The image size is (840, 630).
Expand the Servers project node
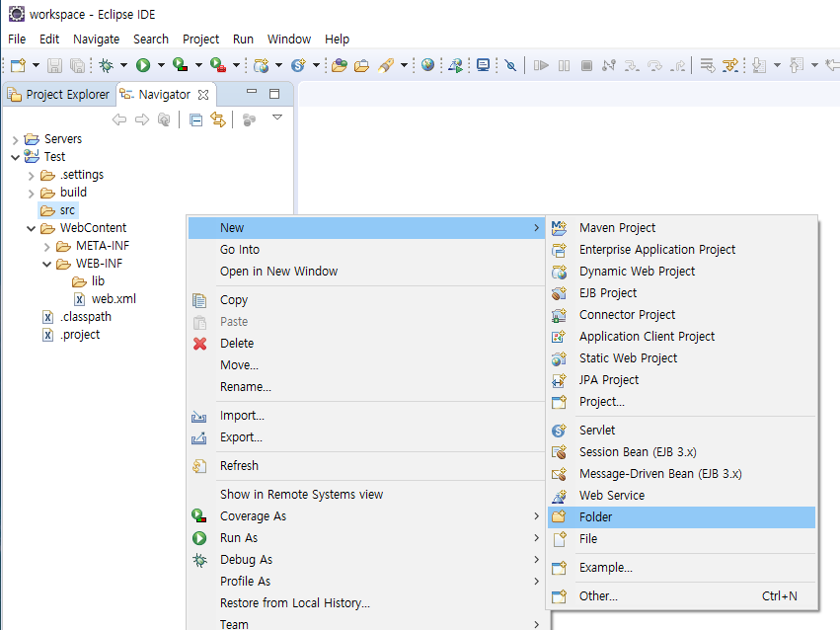coord(15,140)
